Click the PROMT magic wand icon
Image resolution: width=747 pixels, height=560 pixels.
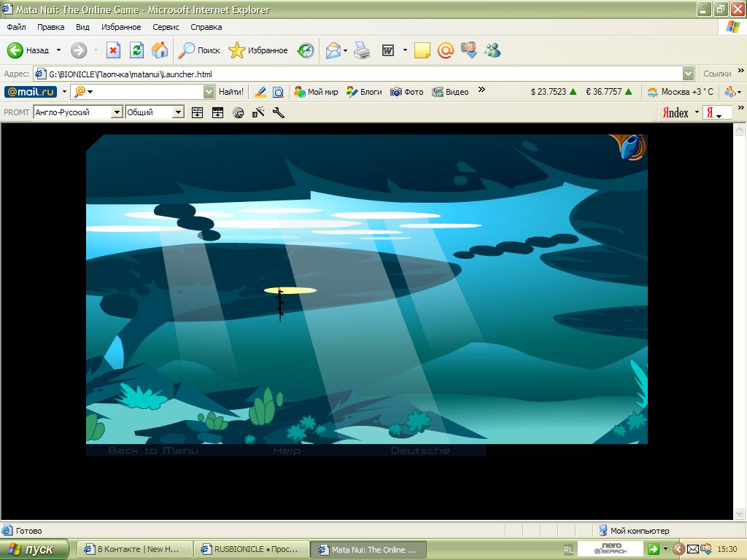point(258,112)
